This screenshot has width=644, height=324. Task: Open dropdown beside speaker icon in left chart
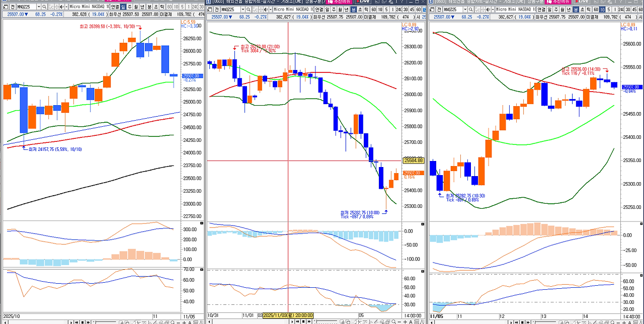coord(66,7)
